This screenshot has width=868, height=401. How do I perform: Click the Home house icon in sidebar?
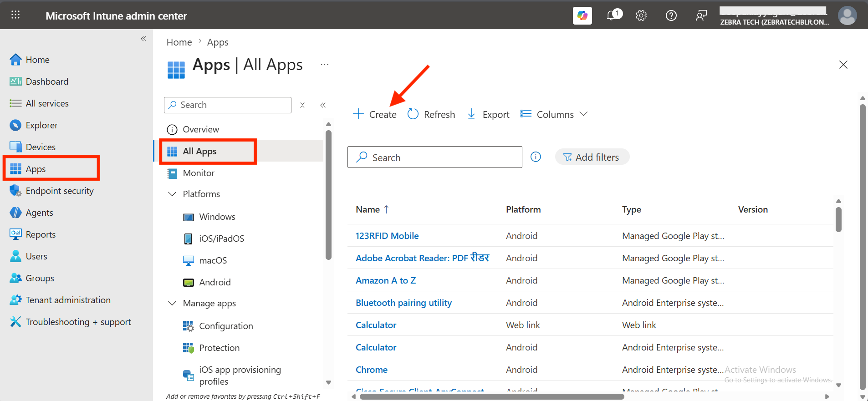(15, 60)
